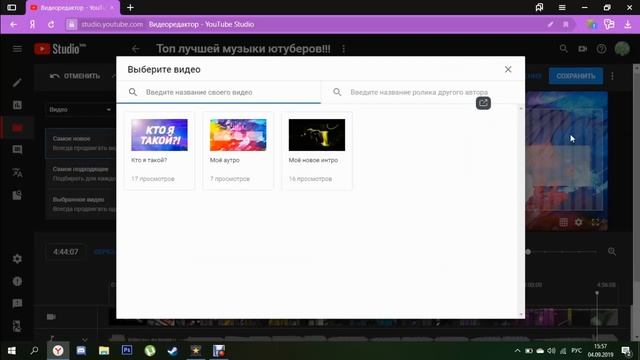Screen dimensions: 640x360
Task: Select the Кто я такой? video thumbnail
Action: (x=160, y=135)
